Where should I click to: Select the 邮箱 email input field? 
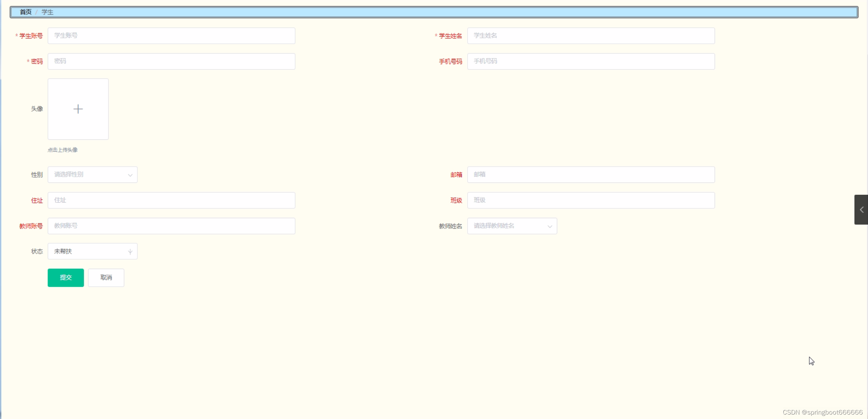(591, 174)
